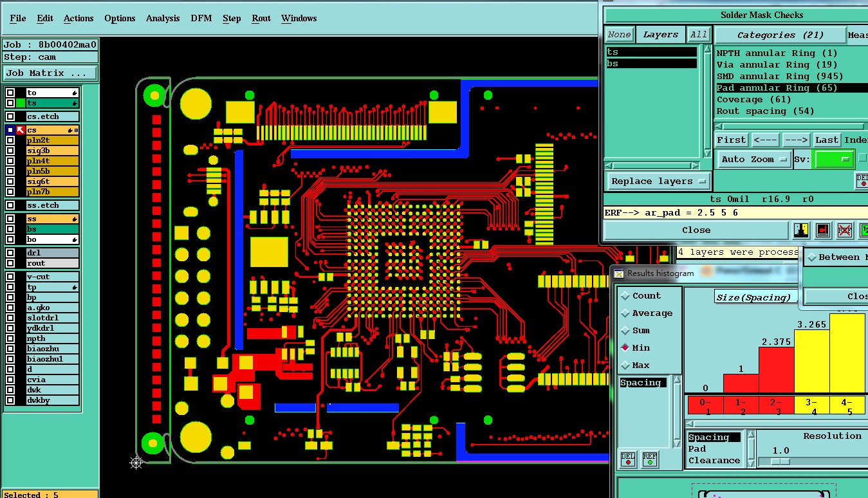Toggle the checkbox for layer rout
The width and height of the screenshot is (868, 498).
click(10, 263)
